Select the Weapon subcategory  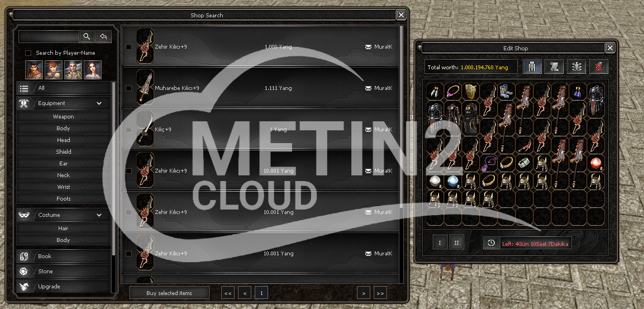coord(63,117)
